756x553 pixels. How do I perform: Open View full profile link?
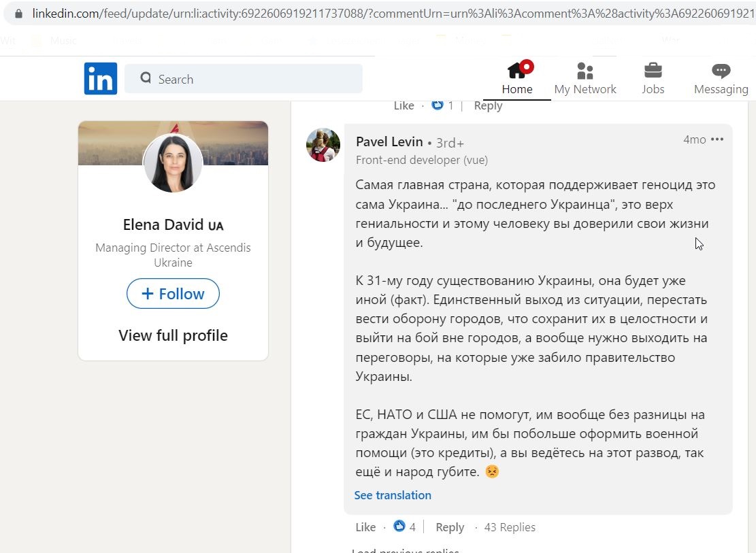click(x=173, y=335)
